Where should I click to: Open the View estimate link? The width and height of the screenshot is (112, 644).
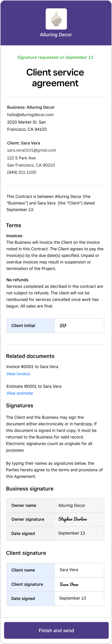point(20,393)
